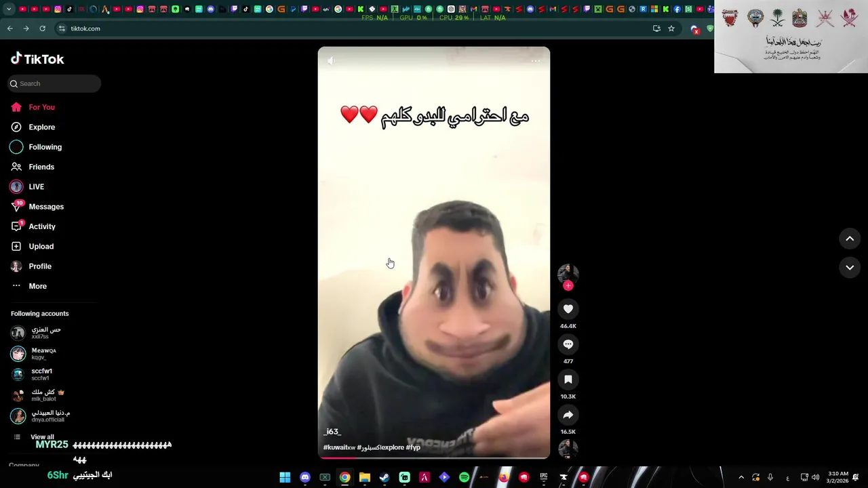The width and height of the screenshot is (868, 488).
Task: Bookmark the page with the star icon
Action: (671, 28)
